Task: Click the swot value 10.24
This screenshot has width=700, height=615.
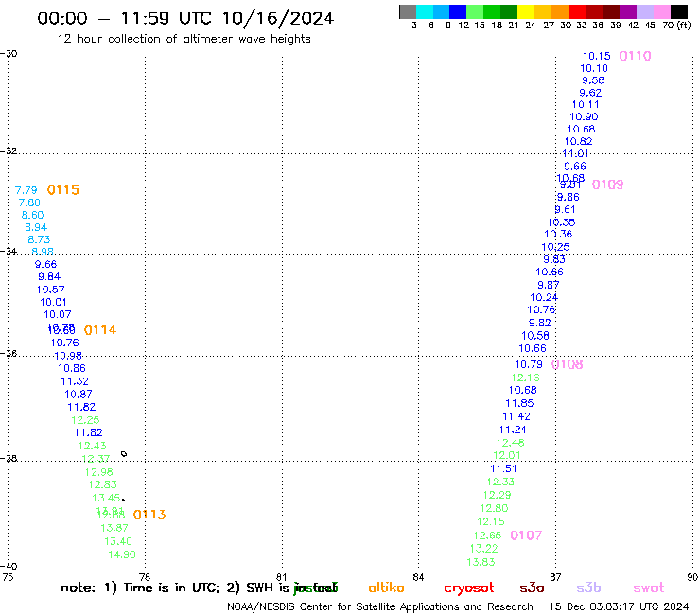Action: [544, 297]
